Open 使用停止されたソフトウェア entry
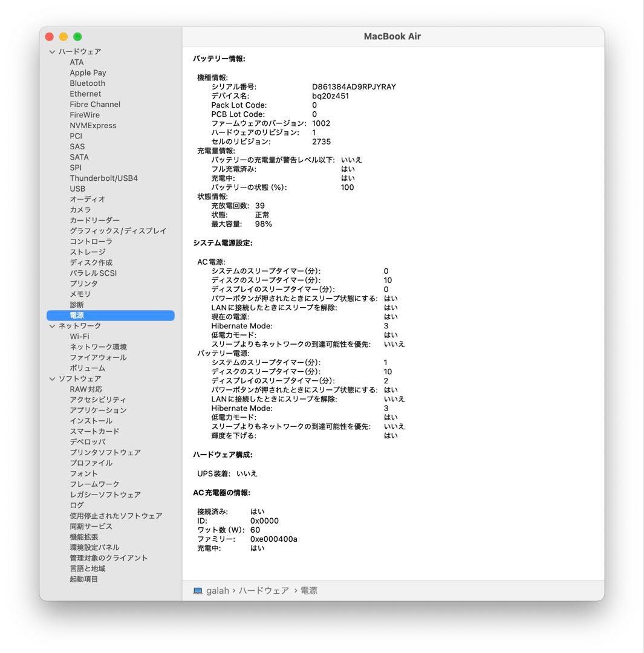 tap(116, 516)
